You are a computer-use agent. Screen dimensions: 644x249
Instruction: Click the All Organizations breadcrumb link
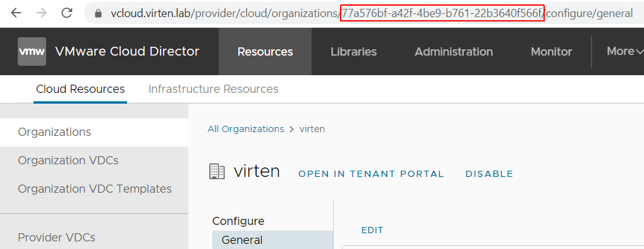(246, 129)
